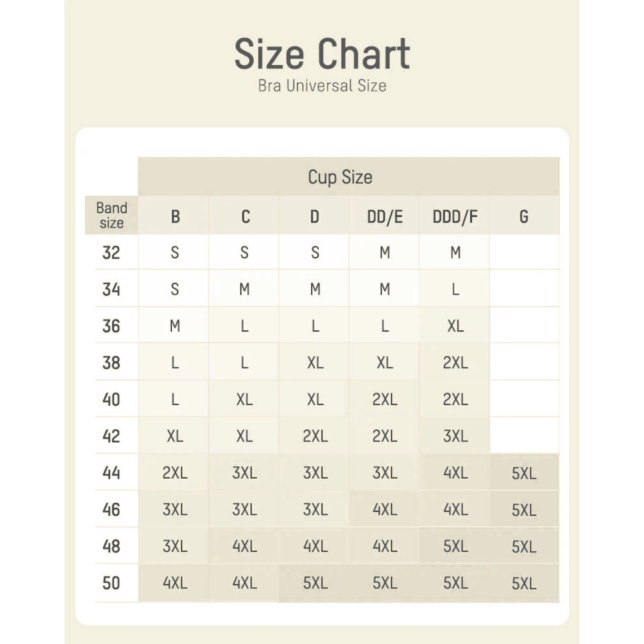
Task: Click the 4XL cell for 48 C
Action: tap(245, 546)
